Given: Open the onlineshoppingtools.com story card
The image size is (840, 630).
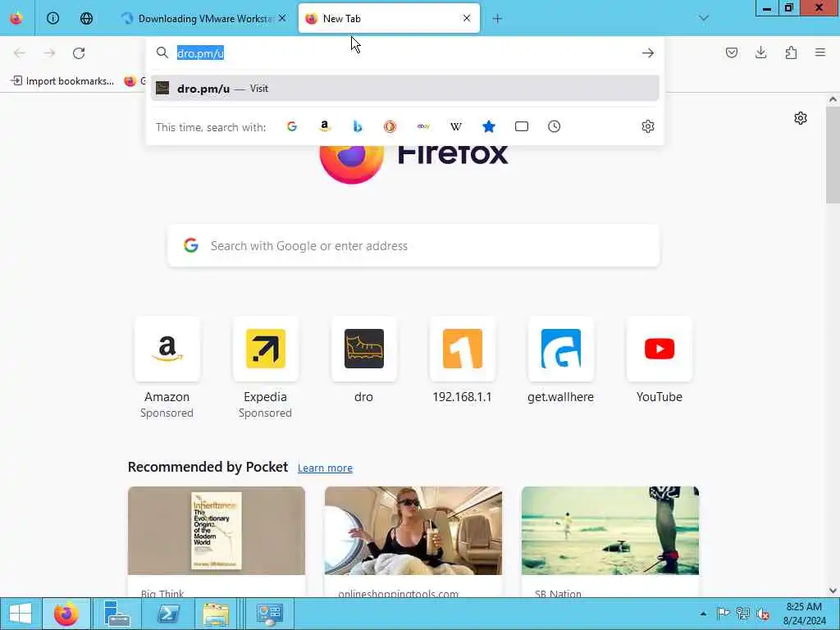Looking at the screenshot, I should (413, 541).
